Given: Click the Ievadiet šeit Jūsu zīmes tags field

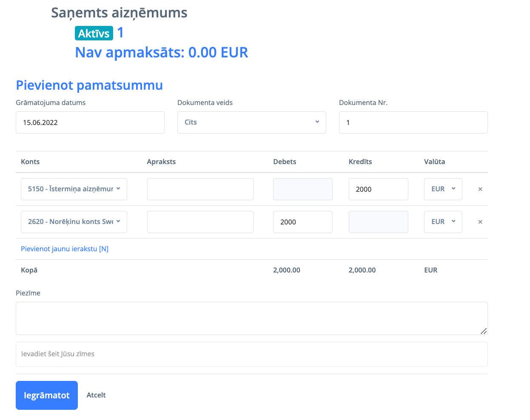Looking at the screenshot, I should [252, 354].
